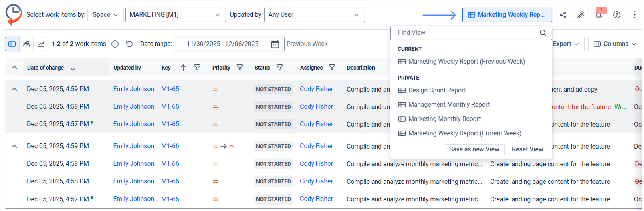This screenshot has height=211, width=644.
Task: Open the three-dot more options menu
Action: point(634,15)
